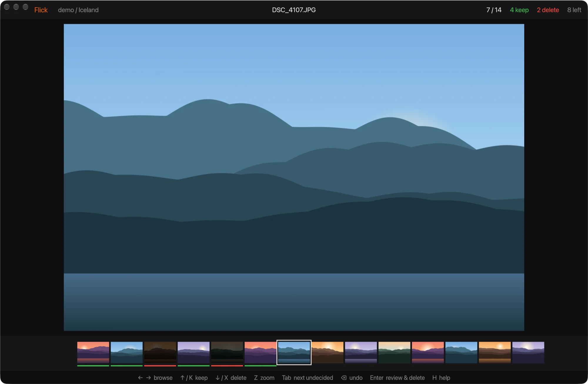Select the thirteenth thumbnail, orange-brown landscape
Image resolution: width=588 pixels, height=384 pixels.
(495, 353)
